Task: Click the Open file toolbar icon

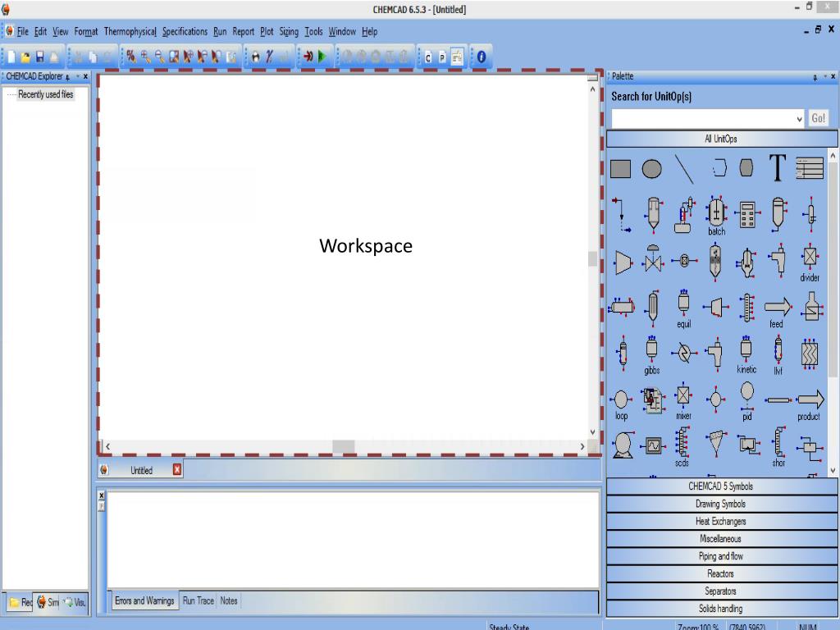Action: click(x=25, y=57)
